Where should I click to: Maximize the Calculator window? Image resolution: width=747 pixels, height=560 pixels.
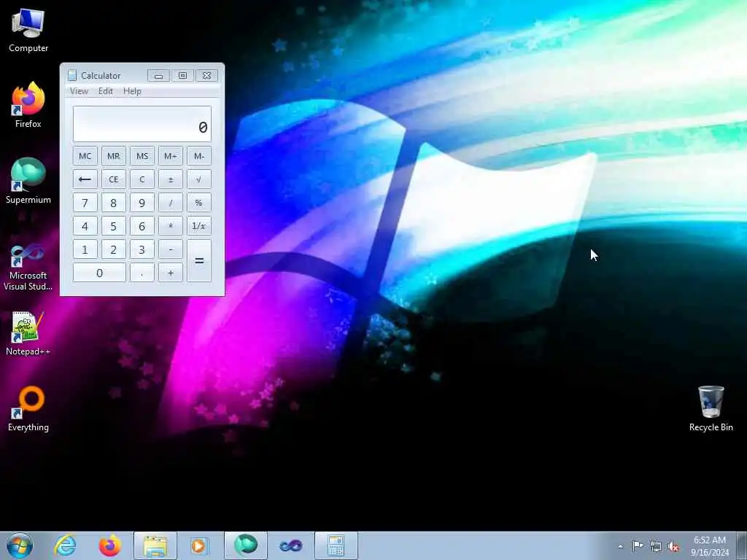click(182, 75)
